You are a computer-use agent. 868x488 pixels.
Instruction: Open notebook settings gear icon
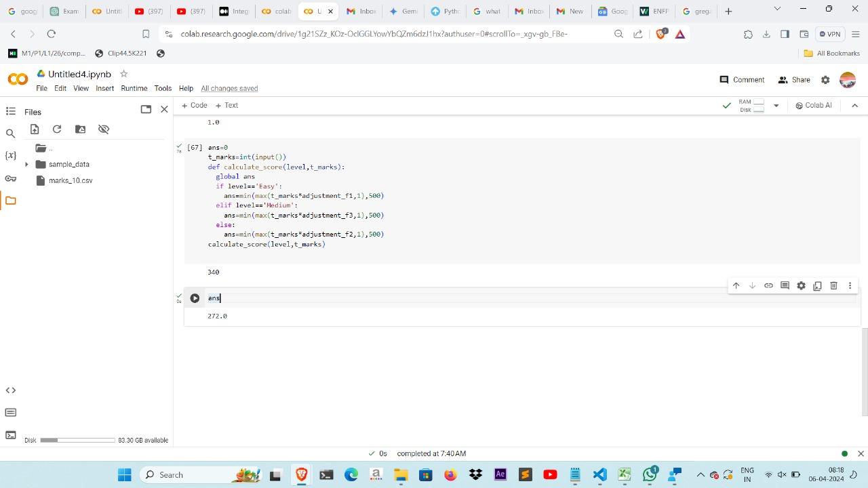(x=825, y=80)
